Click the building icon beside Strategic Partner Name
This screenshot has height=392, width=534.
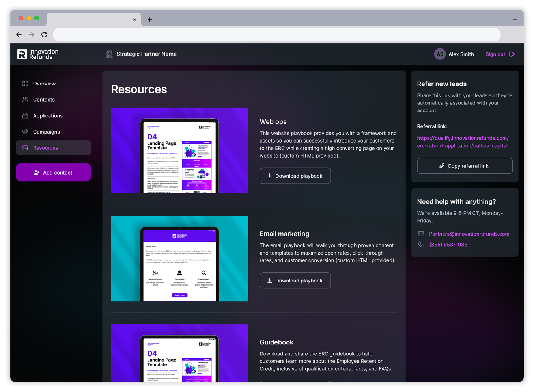coord(109,54)
